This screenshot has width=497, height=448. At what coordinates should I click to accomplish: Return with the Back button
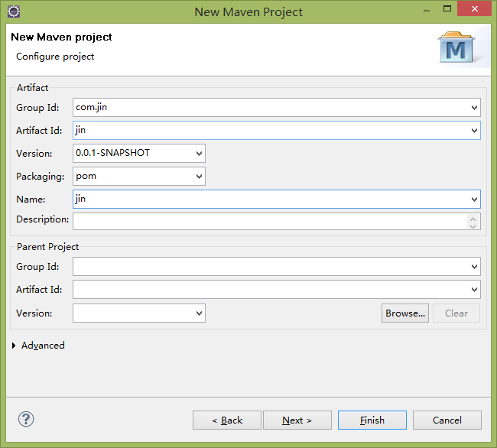pos(227,420)
